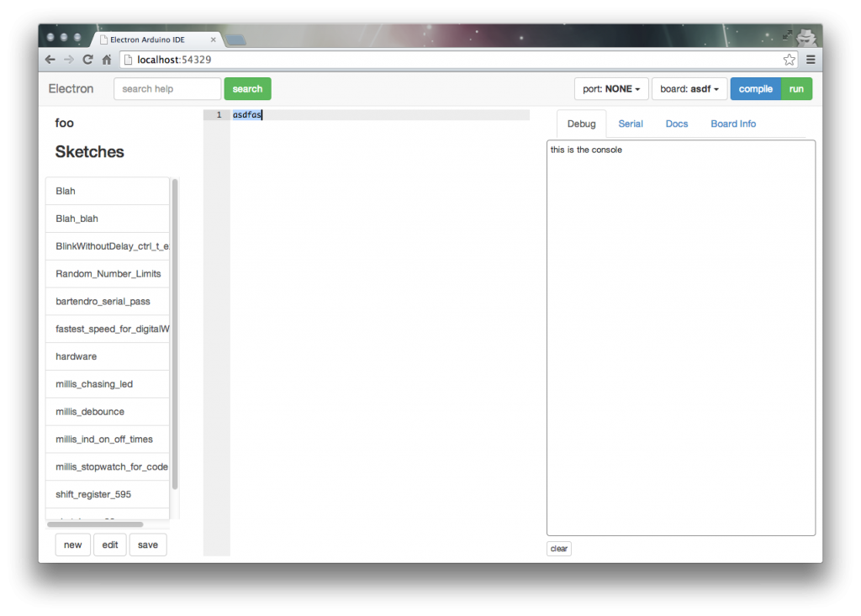Bookmark the page via the star icon

click(x=789, y=60)
